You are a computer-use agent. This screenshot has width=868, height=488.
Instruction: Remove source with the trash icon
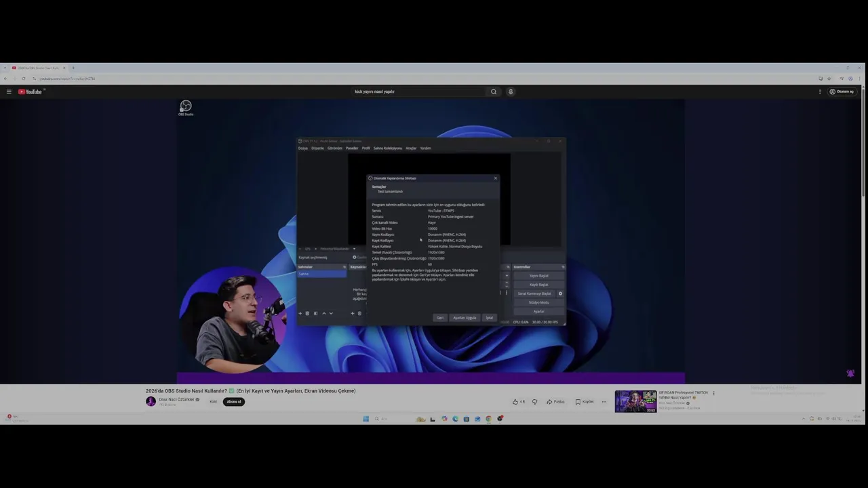359,313
